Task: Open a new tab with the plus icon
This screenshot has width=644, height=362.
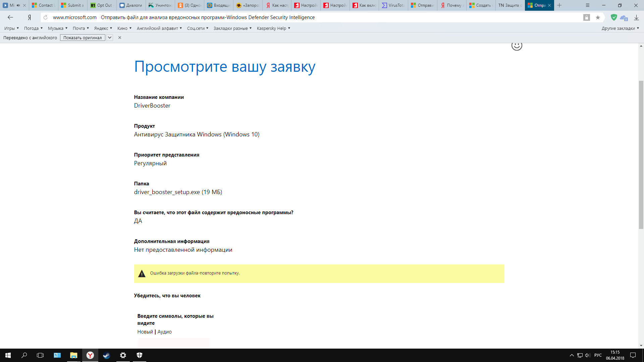Action: point(559,5)
